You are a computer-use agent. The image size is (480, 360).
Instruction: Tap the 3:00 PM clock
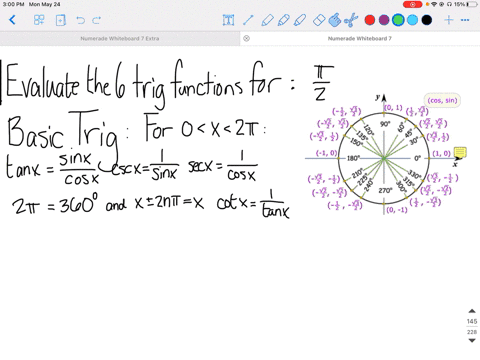[x=13, y=4]
